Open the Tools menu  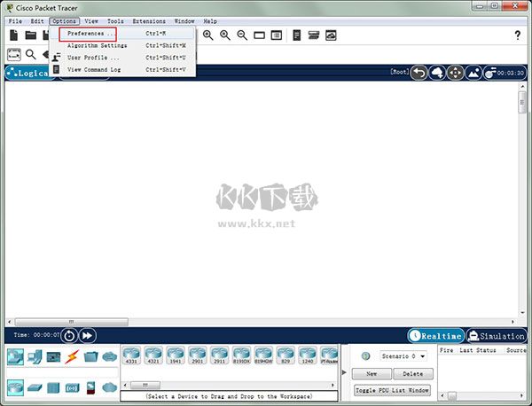click(115, 21)
